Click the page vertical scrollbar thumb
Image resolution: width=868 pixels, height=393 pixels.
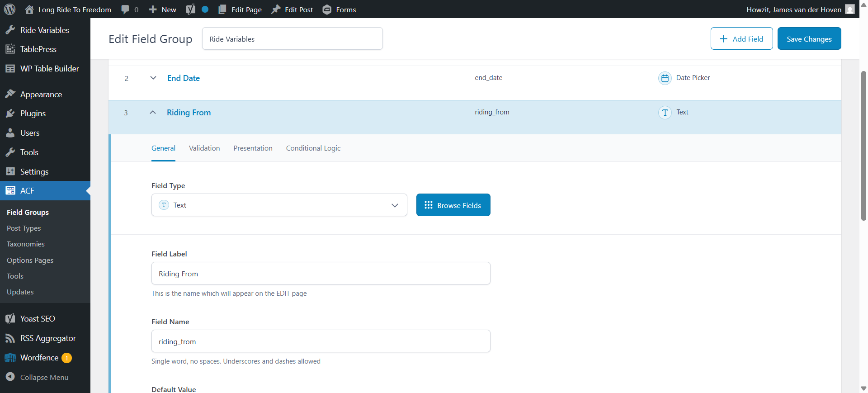tap(863, 146)
